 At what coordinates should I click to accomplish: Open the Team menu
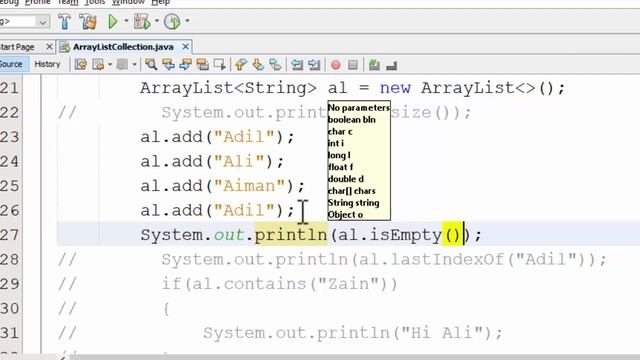click(x=68, y=2)
